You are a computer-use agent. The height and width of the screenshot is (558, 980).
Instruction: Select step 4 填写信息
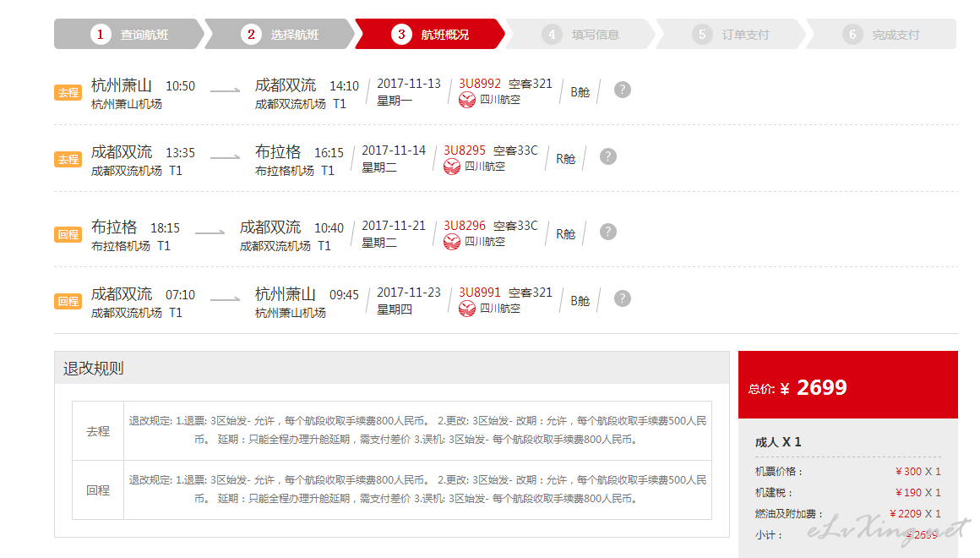(580, 34)
